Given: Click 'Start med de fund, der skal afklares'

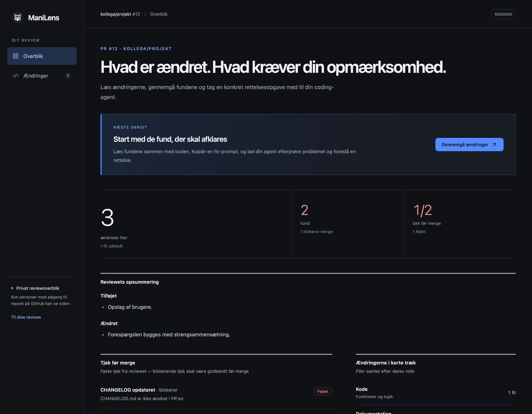Looking at the screenshot, I should coord(170,139).
